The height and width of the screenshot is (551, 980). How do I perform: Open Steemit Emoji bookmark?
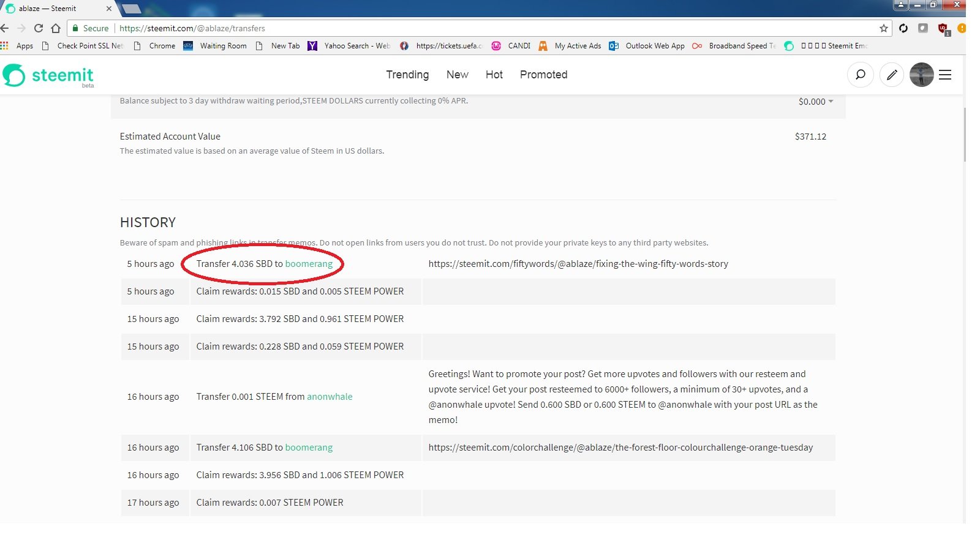coord(826,46)
